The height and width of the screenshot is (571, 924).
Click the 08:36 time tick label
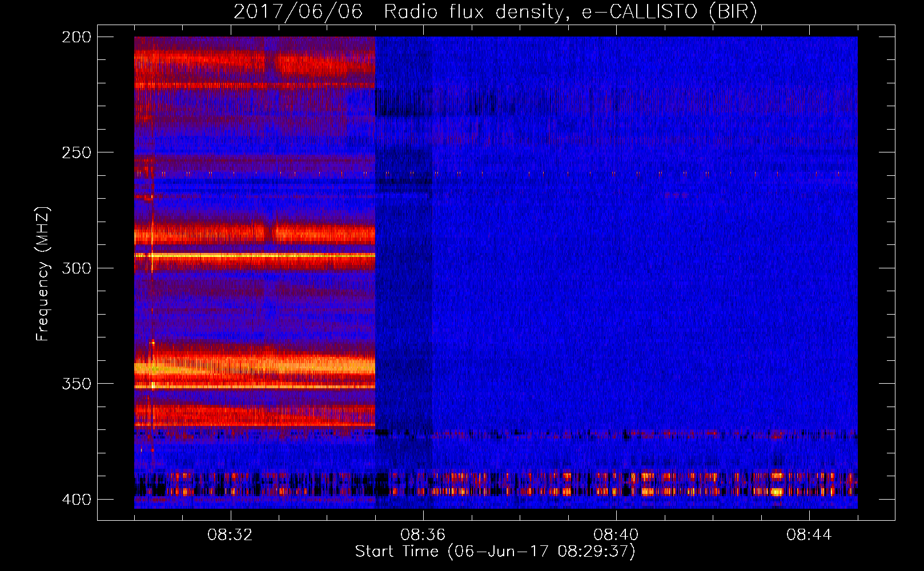[423, 535]
